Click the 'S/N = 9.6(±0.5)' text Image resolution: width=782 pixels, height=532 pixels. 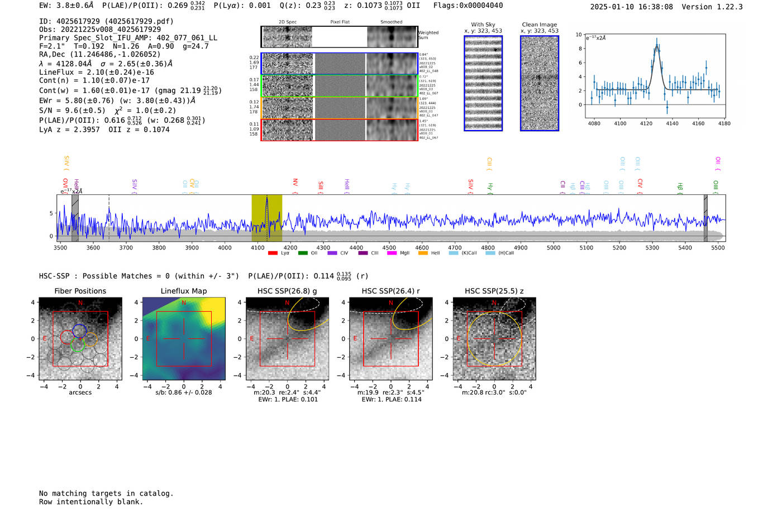[72, 111]
